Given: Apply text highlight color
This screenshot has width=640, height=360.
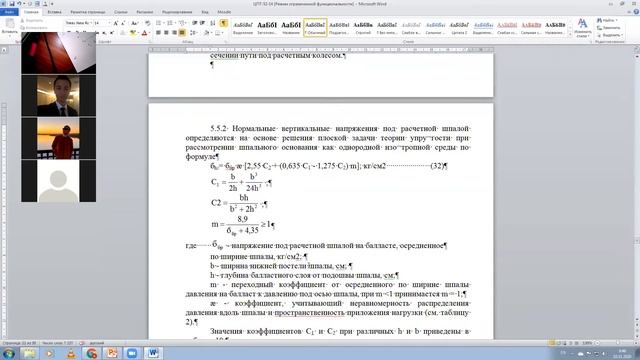Looking at the screenshot, I should [133, 33].
